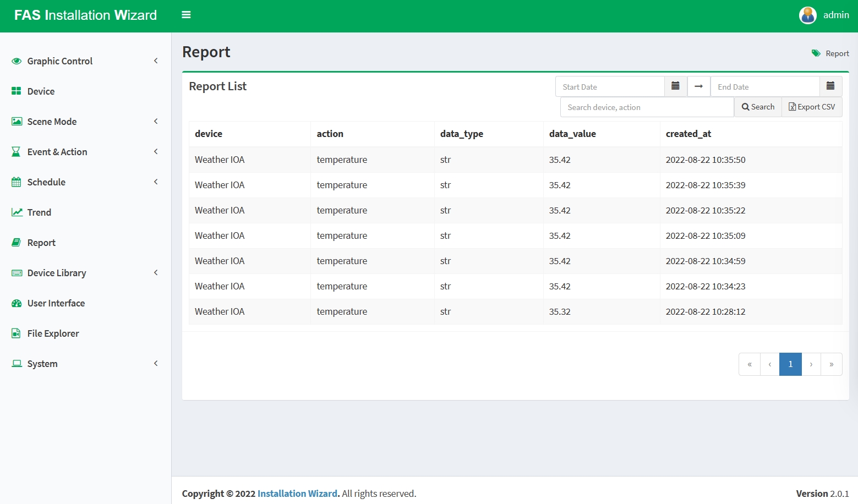
Task: Expand the Scene Mode submenu chevron
Action: point(156,122)
